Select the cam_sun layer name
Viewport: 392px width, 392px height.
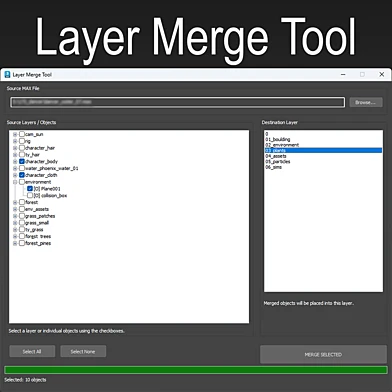(x=34, y=134)
